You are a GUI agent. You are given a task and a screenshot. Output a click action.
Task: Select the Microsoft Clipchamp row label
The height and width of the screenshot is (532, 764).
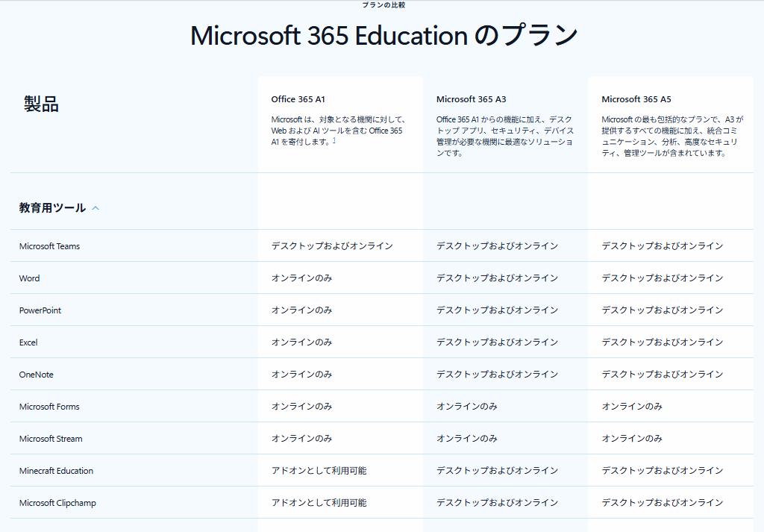(57, 503)
